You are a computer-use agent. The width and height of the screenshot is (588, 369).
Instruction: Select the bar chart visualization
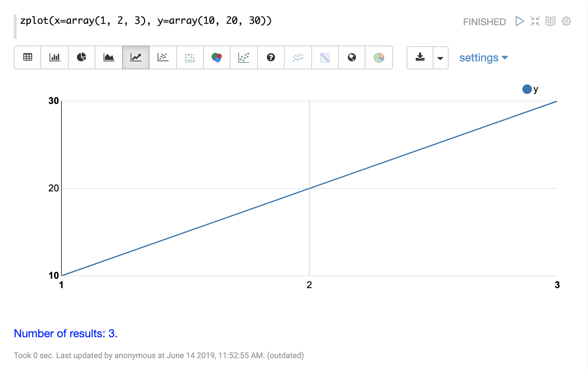point(55,57)
